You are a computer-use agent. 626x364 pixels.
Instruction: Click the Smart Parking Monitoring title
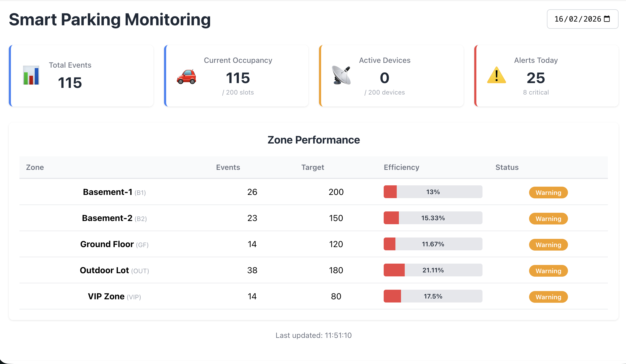[110, 19]
